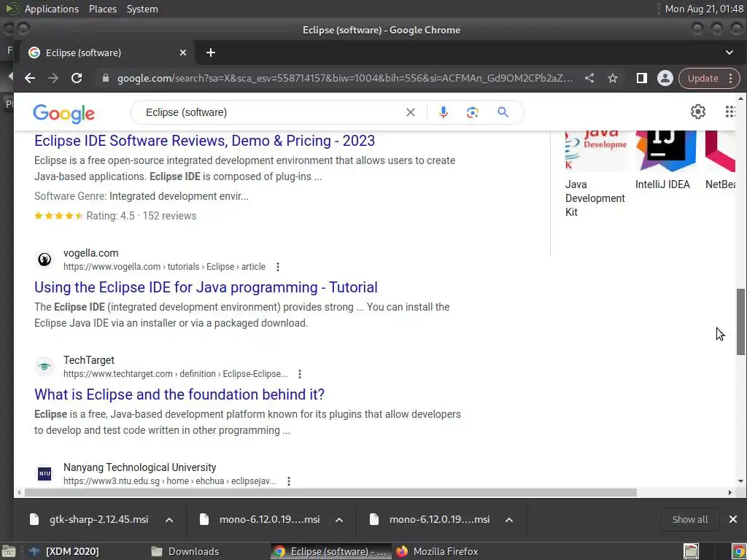Screen dimensions: 747x560
Task: Open What is Eclipse and the foundation behind it
Action: 179,394
